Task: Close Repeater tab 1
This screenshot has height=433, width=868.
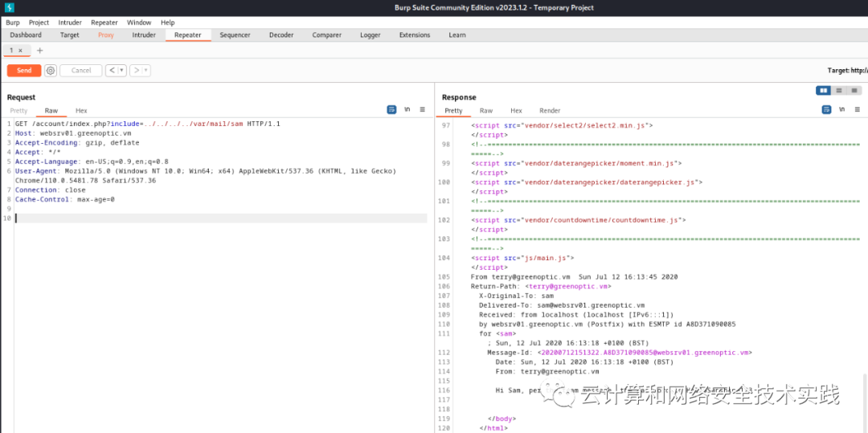Action: pos(20,51)
